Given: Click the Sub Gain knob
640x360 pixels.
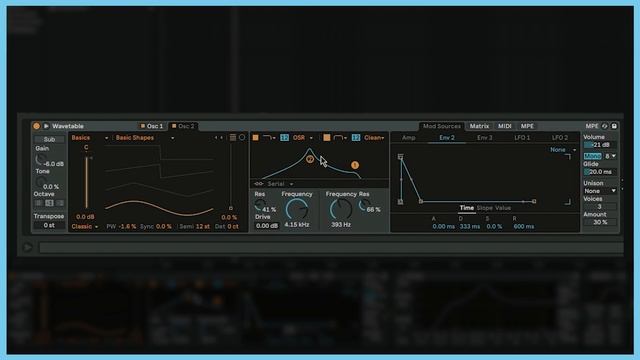Looking at the screenshot, I should coord(40,160).
